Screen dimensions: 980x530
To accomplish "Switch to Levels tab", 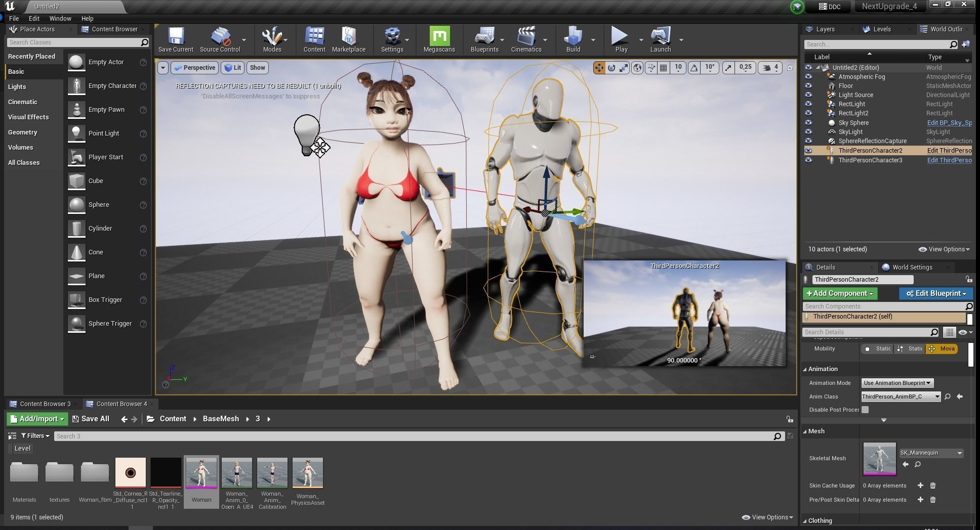I will click(881, 29).
